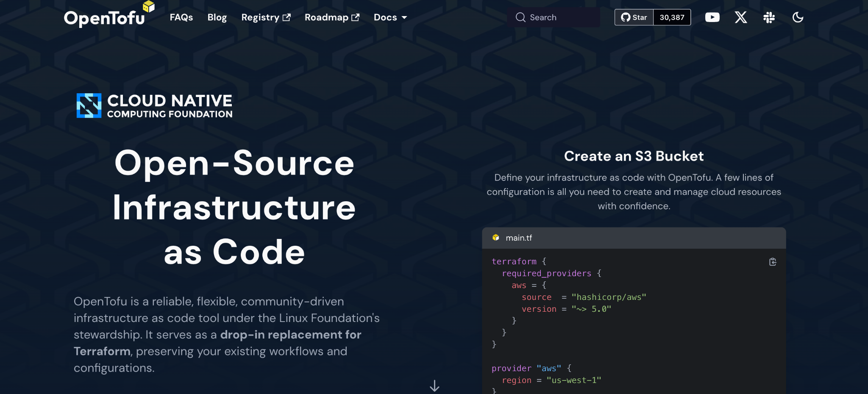Click the "~> 5.0" version string
The width and height of the screenshot is (868, 394).
tap(591, 309)
